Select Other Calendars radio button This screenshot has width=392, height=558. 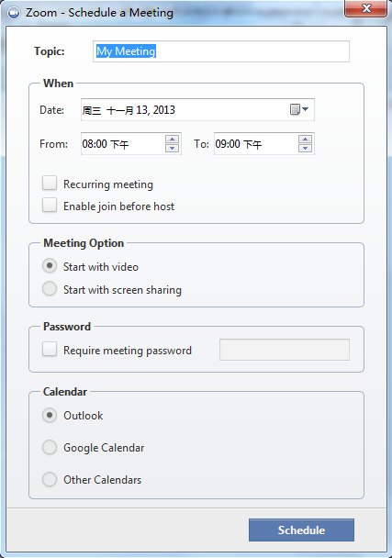click(x=50, y=479)
